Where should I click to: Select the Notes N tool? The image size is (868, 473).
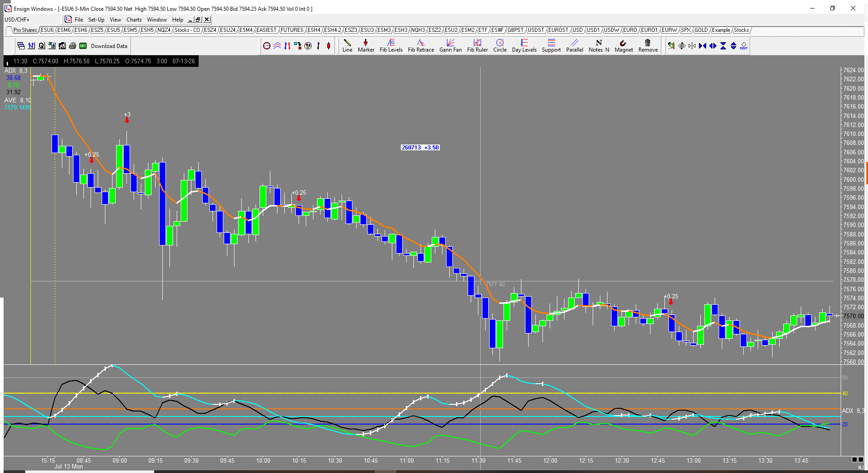599,46
